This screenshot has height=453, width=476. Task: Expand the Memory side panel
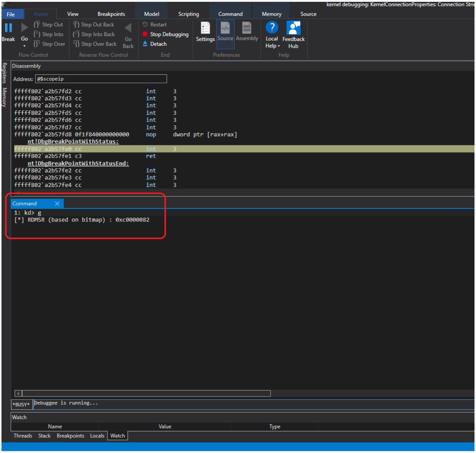(5, 97)
